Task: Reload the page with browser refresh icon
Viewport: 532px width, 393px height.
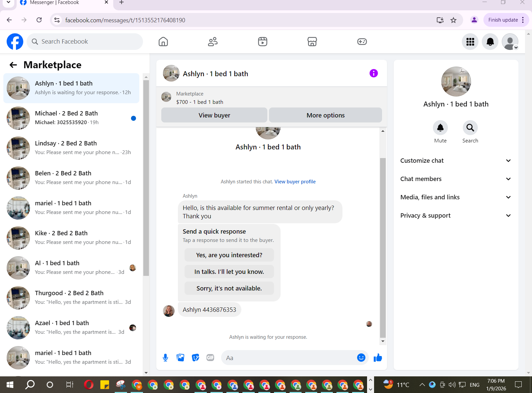Action: click(39, 20)
